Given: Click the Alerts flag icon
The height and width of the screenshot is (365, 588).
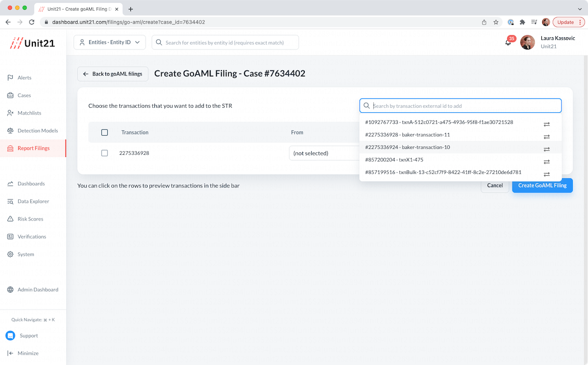Looking at the screenshot, I should pyautogui.click(x=10, y=78).
